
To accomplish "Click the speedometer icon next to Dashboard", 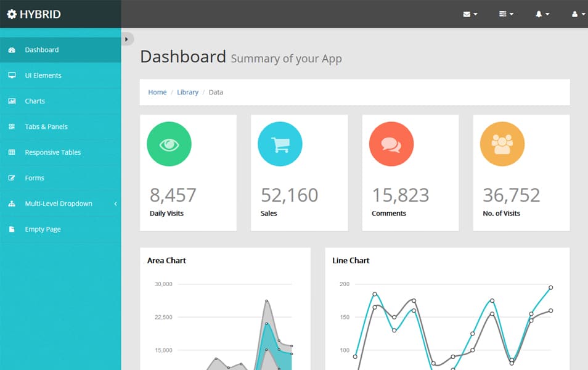I will coord(13,49).
